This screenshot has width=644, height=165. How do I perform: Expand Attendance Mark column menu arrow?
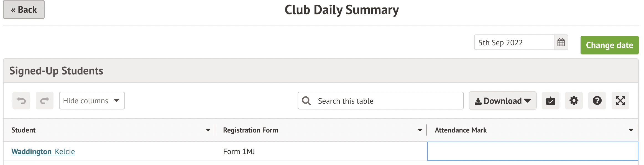click(631, 130)
